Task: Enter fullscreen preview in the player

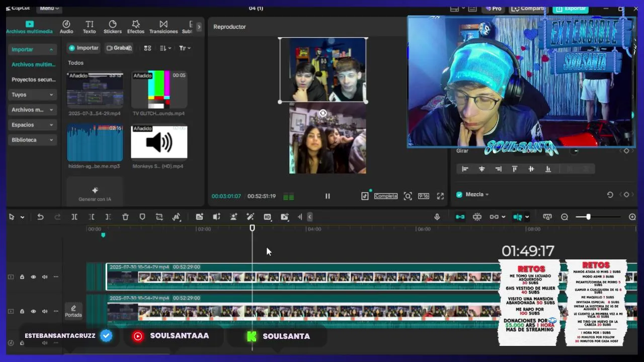Action: coord(440,196)
